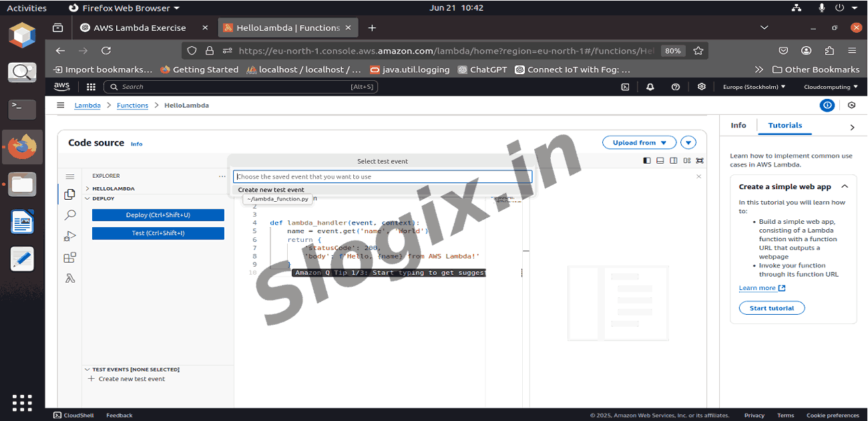Open the Europe (Stockholm) region dropdown
868x421 pixels.
pos(754,87)
